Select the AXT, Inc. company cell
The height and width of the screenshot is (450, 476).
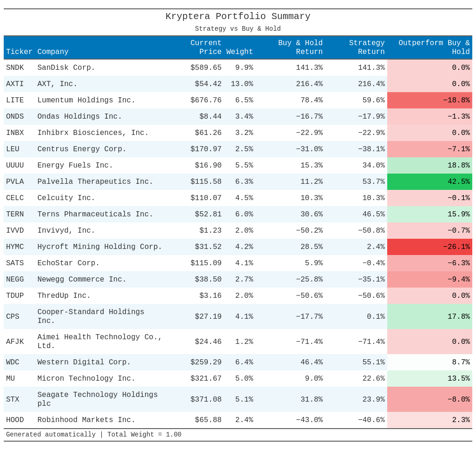(x=57, y=84)
